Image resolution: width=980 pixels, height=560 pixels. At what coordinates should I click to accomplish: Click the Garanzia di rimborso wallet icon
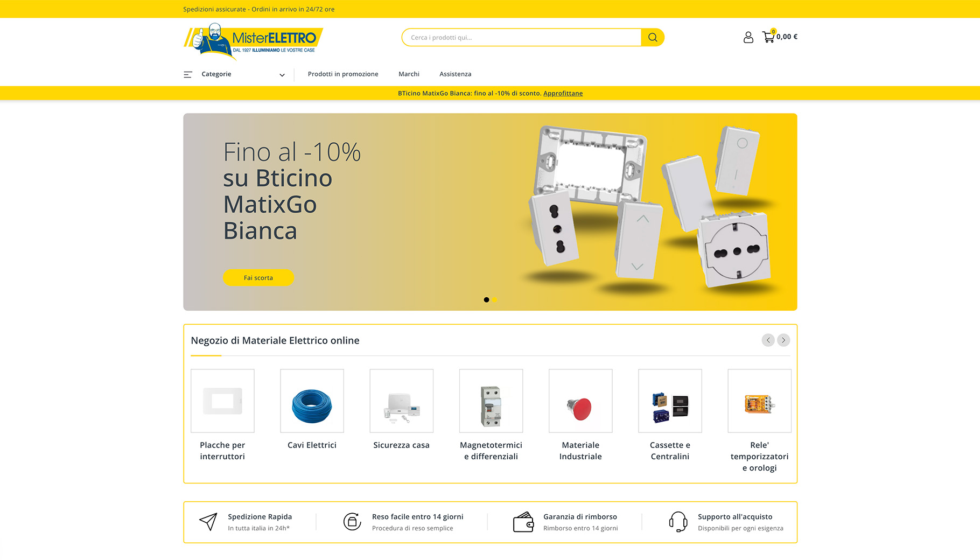click(523, 522)
